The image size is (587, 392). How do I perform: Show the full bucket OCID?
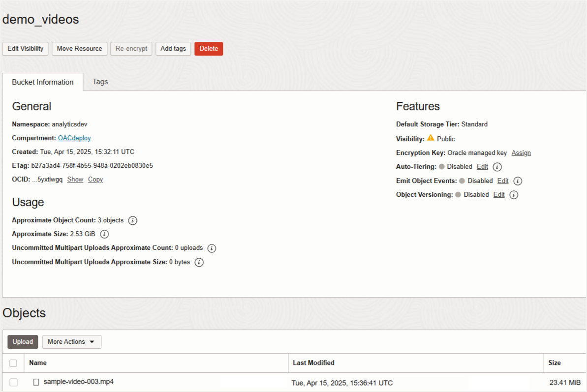coord(75,180)
